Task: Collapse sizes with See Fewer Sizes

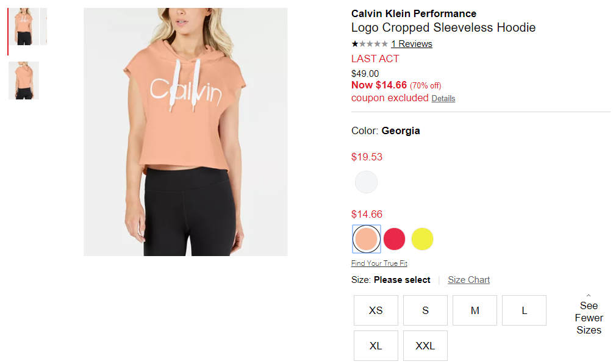Action: [589, 315]
